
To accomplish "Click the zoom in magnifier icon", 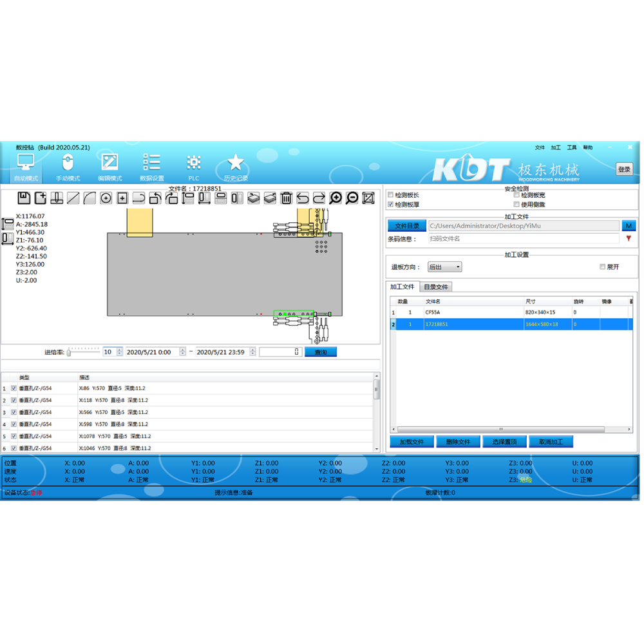I will pyautogui.click(x=336, y=198).
